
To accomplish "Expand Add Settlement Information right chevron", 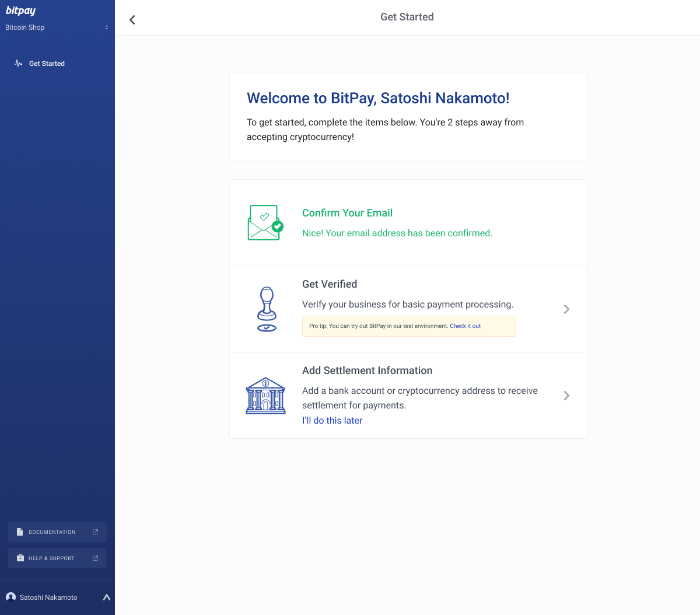I will tap(566, 396).
